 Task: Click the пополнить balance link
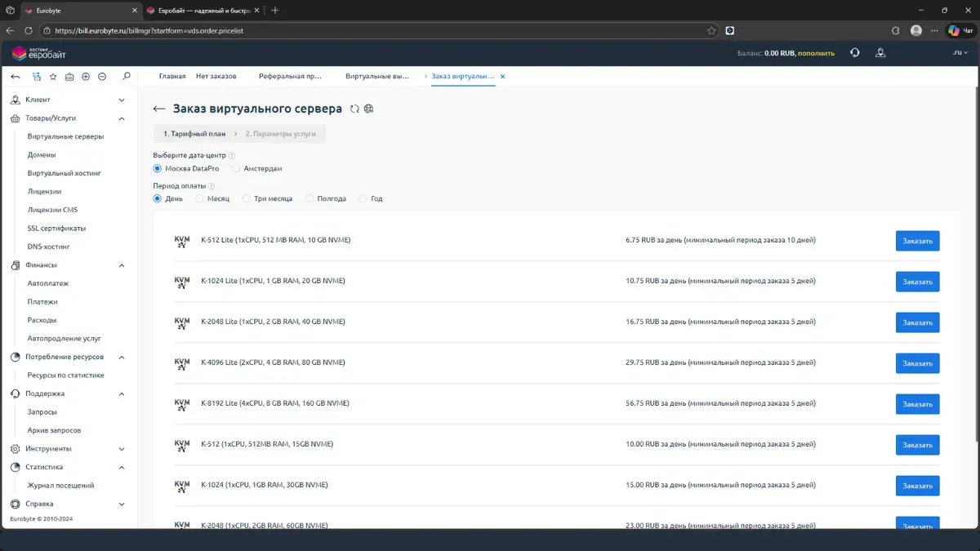[x=816, y=53]
